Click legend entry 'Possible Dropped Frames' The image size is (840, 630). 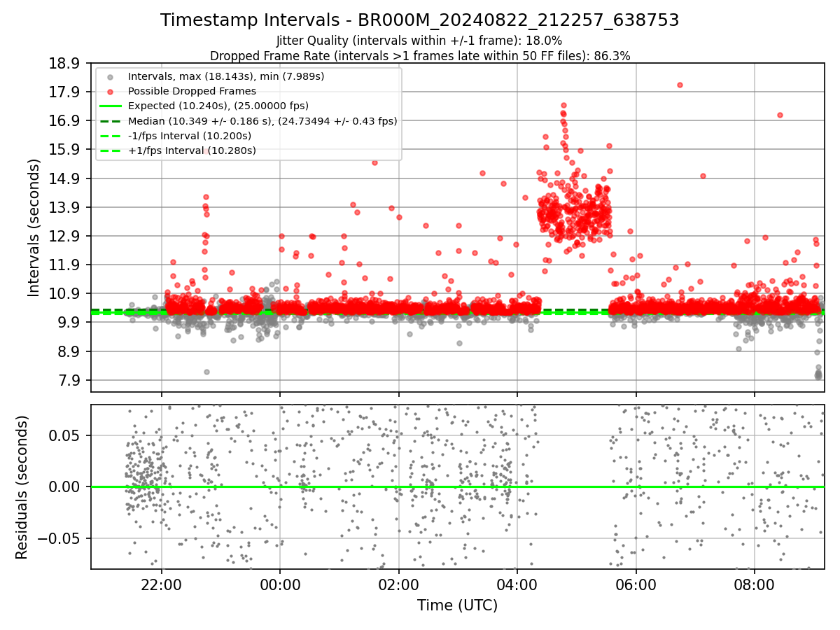pos(192,91)
